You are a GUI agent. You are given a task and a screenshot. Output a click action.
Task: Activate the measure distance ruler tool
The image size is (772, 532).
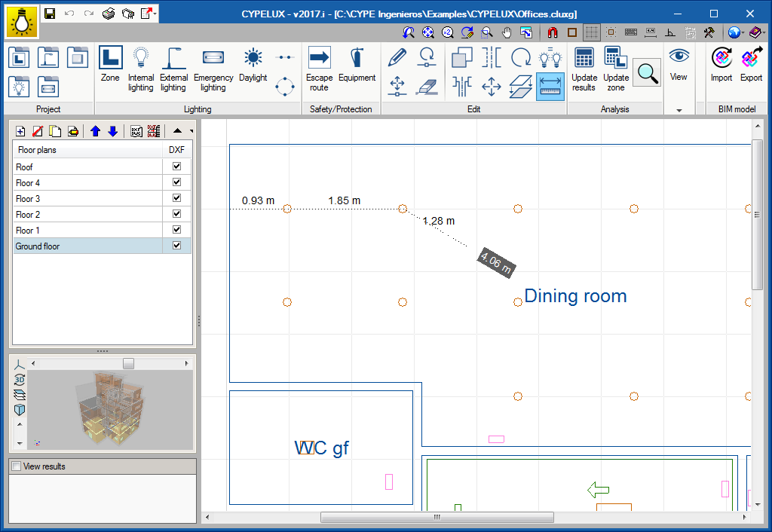click(550, 86)
